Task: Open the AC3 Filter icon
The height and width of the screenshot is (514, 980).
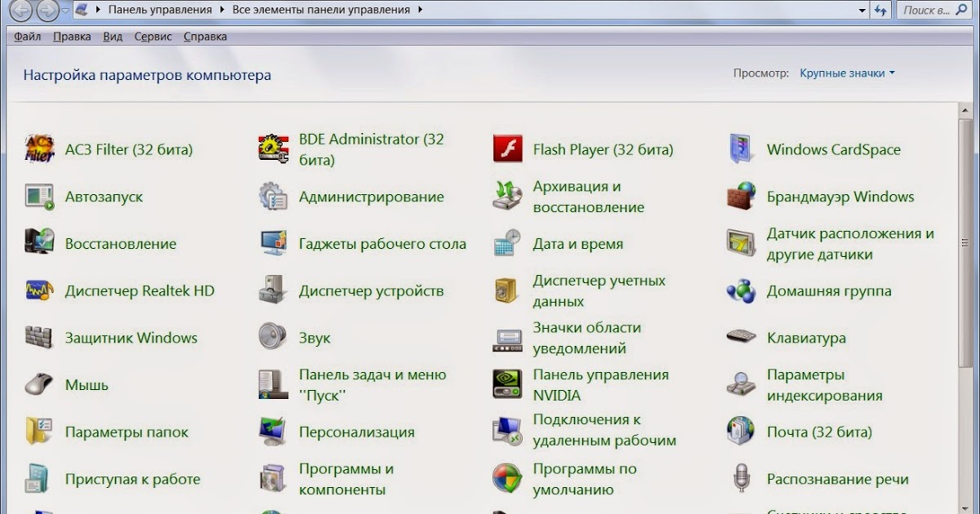Action: tap(39, 149)
